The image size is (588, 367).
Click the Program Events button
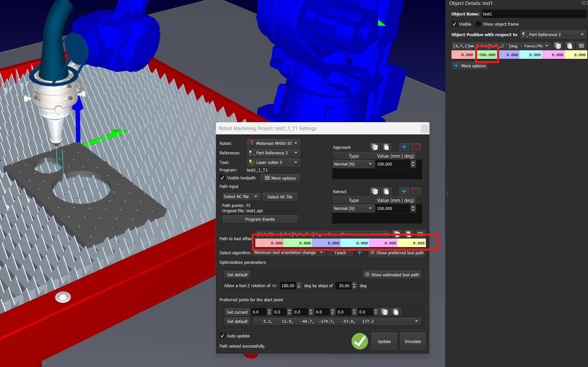[x=260, y=219]
